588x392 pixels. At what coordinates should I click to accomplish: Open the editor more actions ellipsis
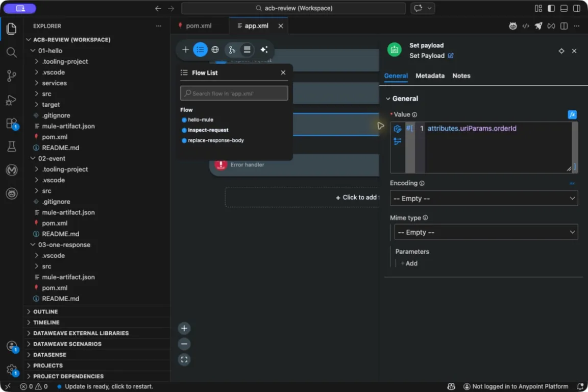[x=577, y=26]
